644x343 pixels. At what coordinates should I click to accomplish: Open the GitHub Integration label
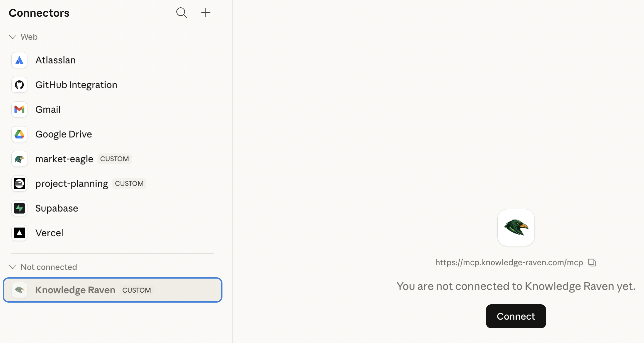[76, 85]
